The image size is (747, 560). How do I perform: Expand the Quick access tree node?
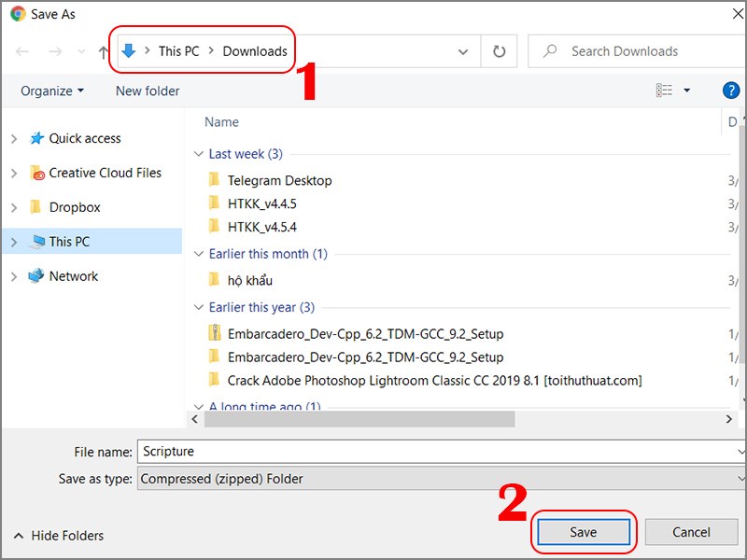coord(14,138)
